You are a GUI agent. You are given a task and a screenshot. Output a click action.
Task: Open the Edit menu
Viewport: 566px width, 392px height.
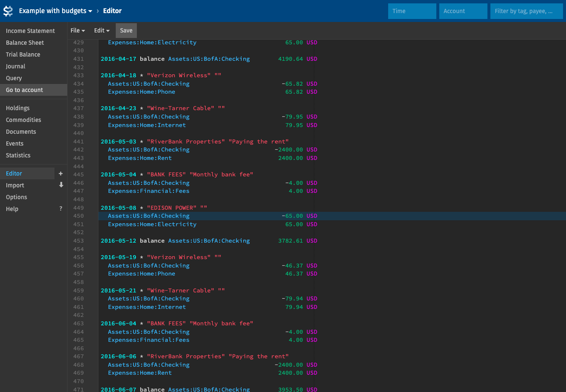pyautogui.click(x=102, y=30)
